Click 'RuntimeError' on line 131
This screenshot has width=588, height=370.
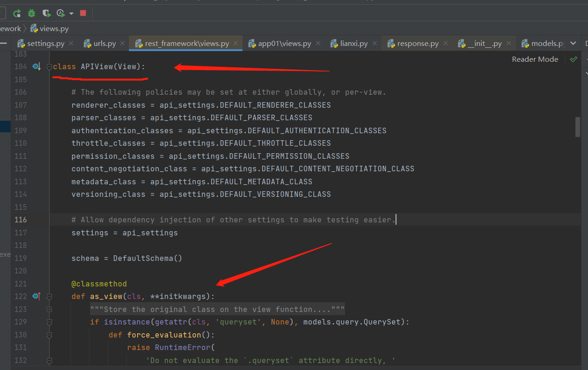pos(182,347)
